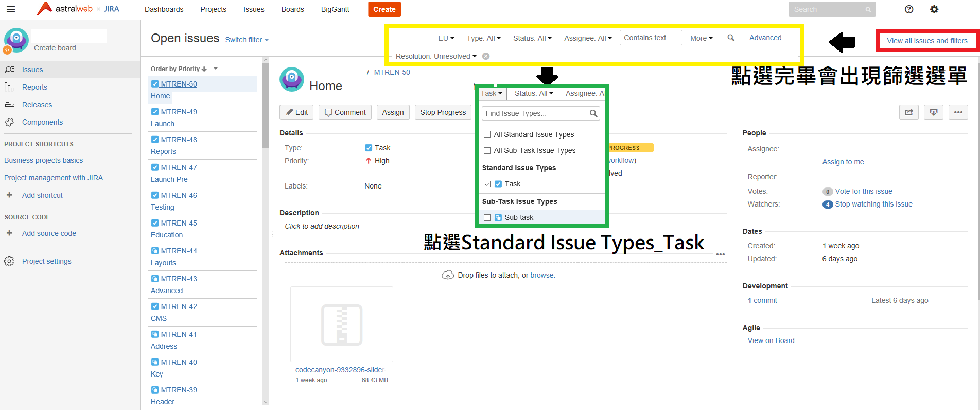The height and width of the screenshot is (410, 980).
Task: Click task icon of MTREN-49
Action: tap(155, 111)
